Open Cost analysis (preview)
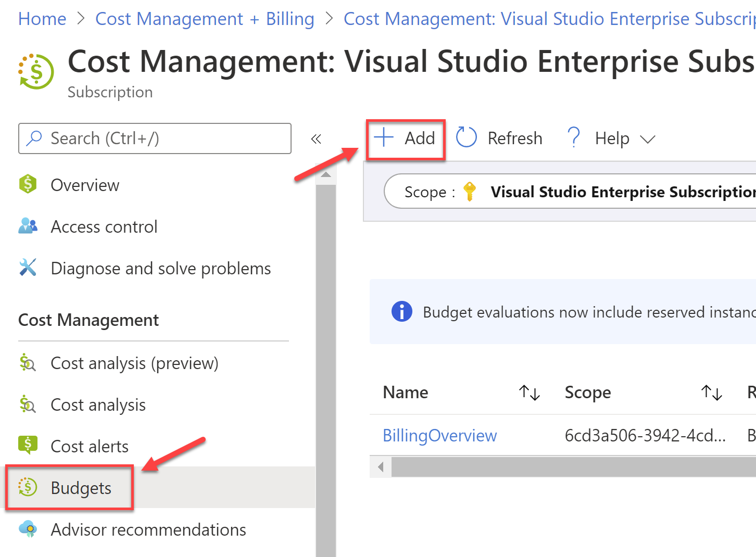Image resolution: width=756 pixels, height=557 pixels. [134, 363]
